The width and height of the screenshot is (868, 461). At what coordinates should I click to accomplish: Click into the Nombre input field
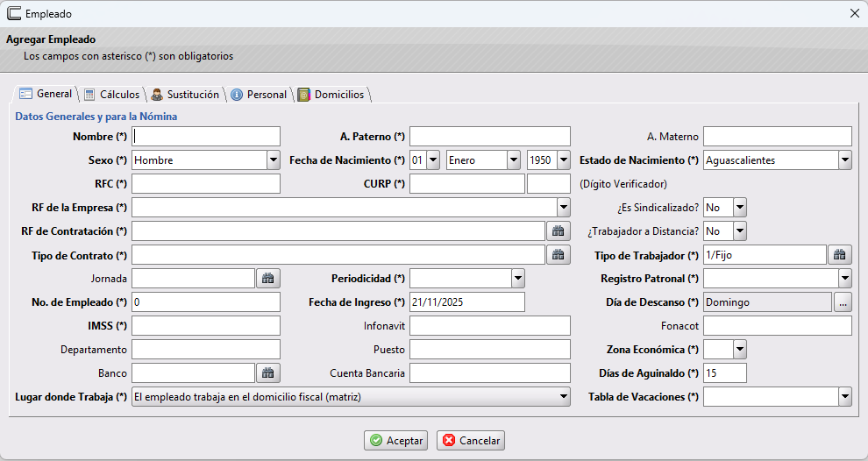206,137
